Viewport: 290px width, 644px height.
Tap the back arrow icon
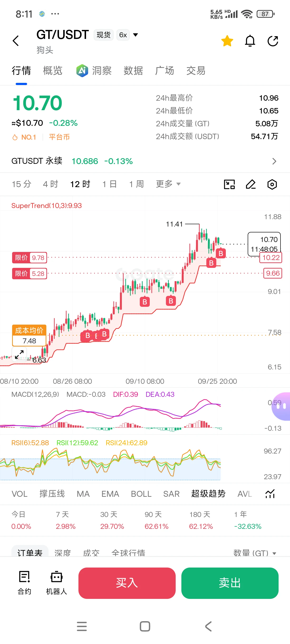click(x=16, y=41)
